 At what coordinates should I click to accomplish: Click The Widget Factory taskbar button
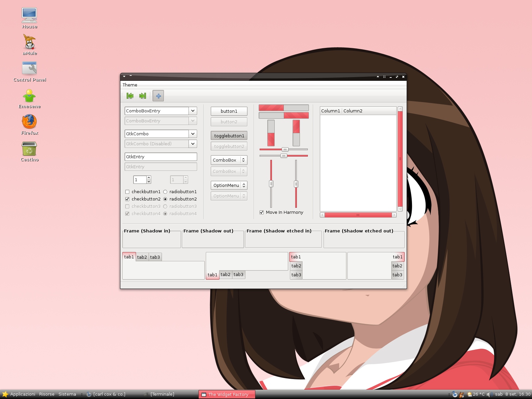point(227,394)
